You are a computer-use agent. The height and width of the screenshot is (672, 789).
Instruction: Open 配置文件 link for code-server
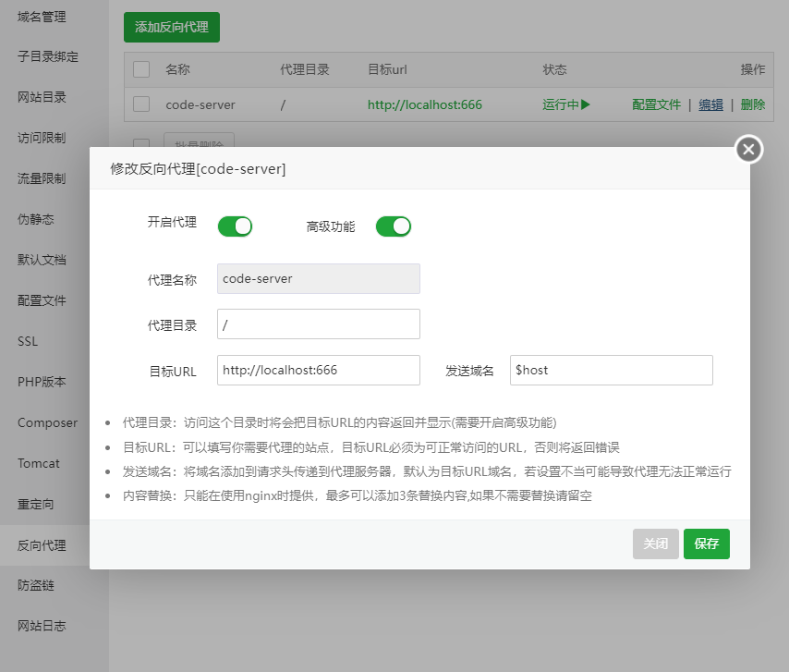(656, 104)
